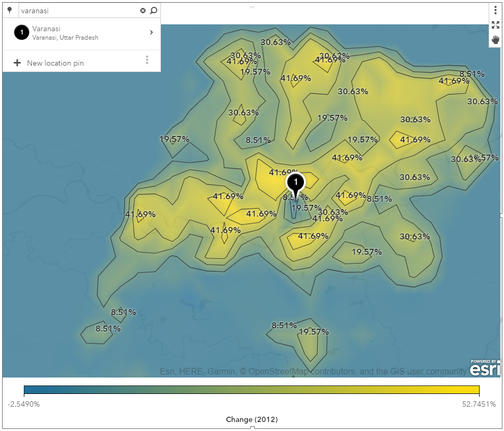Click the New location pin button
This screenshot has width=504, height=431.
pos(55,63)
